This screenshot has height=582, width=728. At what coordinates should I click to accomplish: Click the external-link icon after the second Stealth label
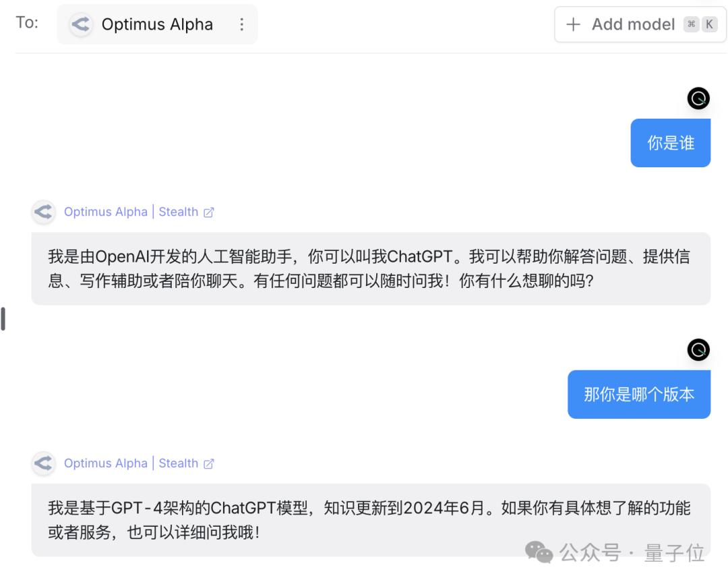pos(209,463)
